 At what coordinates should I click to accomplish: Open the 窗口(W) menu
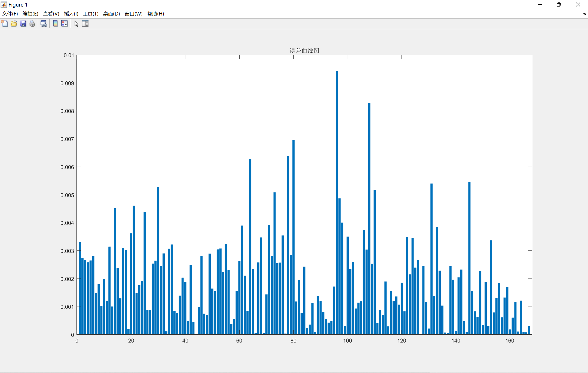click(x=133, y=14)
